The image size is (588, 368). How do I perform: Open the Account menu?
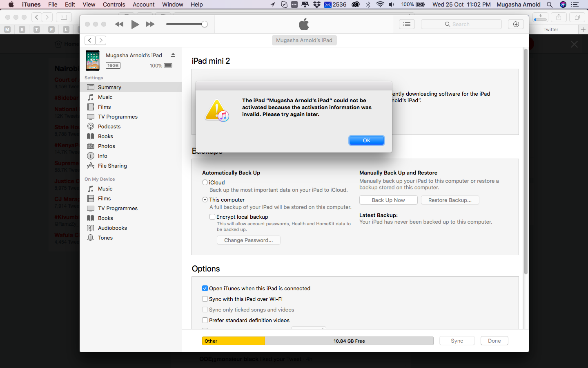click(x=144, y=4)
